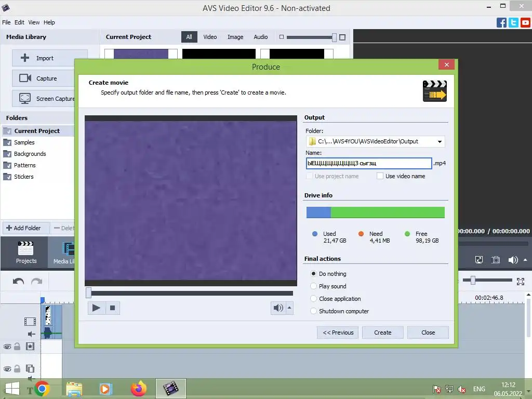Screen dimensions: 532x399
Task: Select Close application final action
Action: click(x=313, y=299)
